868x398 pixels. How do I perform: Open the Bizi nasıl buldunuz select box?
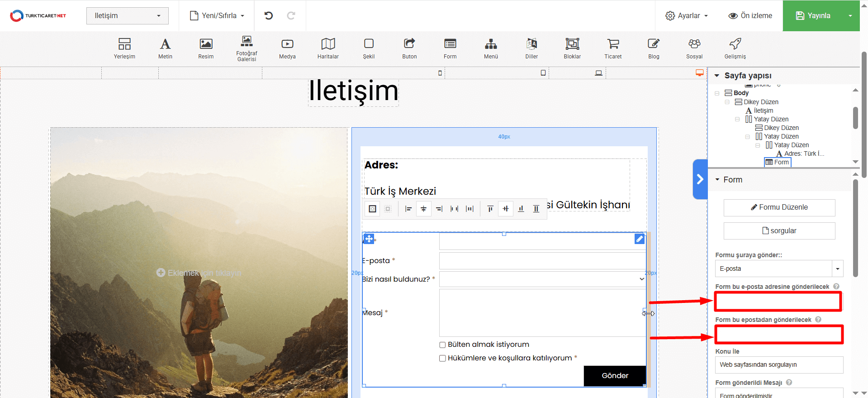pos(542,279)
